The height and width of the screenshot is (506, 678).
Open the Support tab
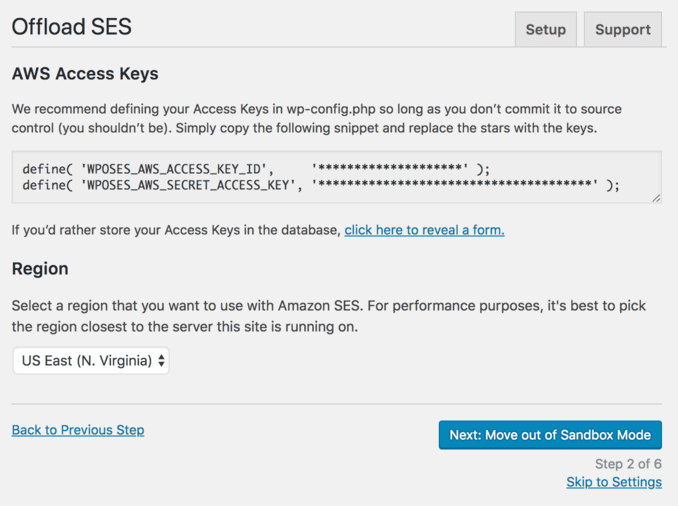pos(622,29)
